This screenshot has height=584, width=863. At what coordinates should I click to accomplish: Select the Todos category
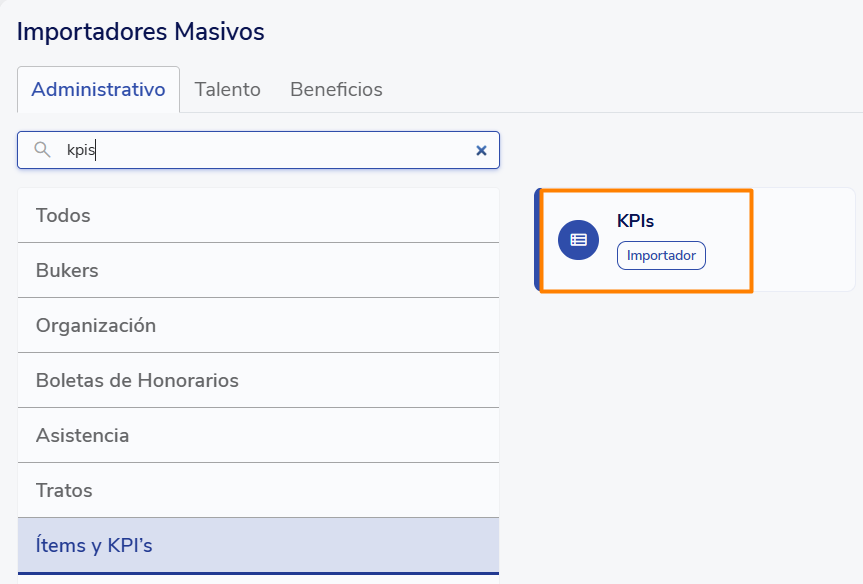258,215
